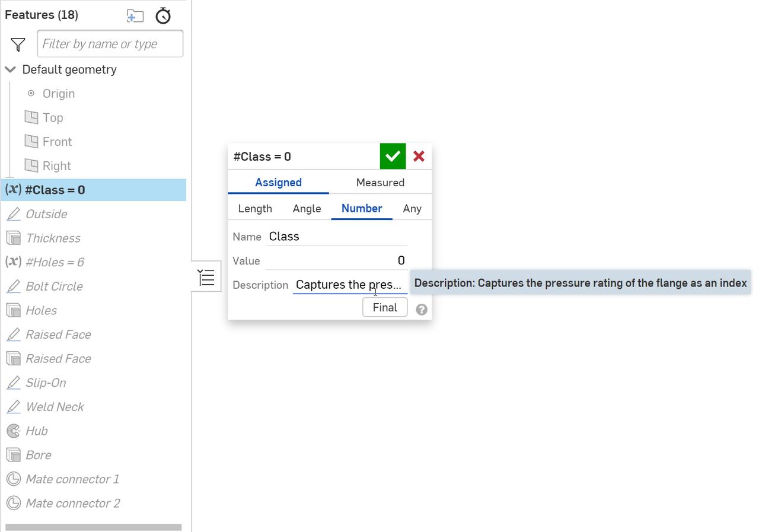Click the extrude icon beside Thickness

tap(13, 238)
